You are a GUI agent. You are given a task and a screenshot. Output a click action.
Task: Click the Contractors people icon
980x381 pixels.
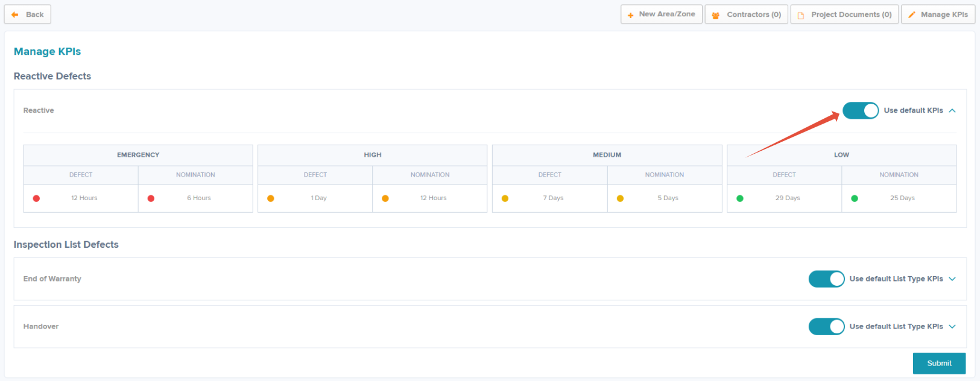pos(715,15)
